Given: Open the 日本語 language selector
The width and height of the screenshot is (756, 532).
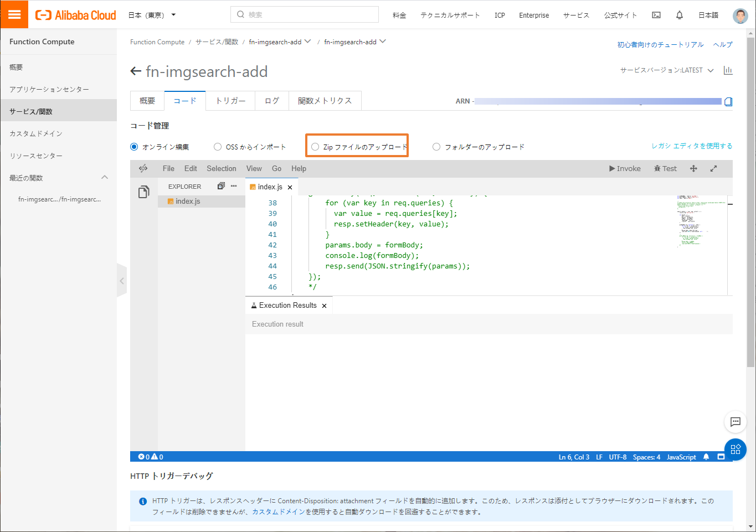Looking at the screenshot, I should [708, 15].
